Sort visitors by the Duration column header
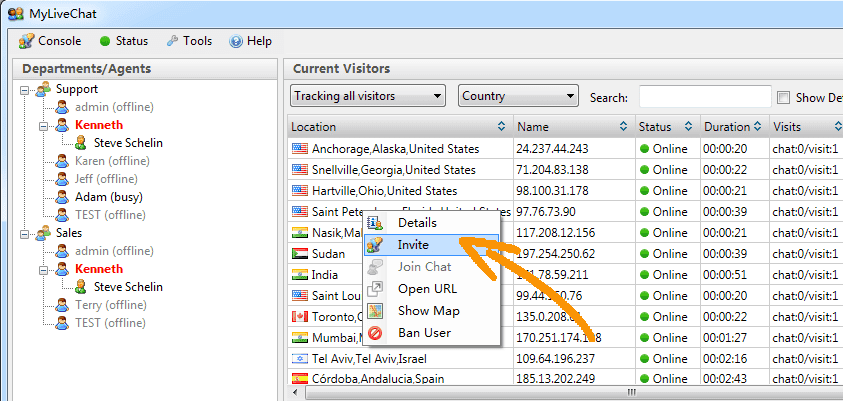This screenshot has width=843, height=401. (726, 127)
